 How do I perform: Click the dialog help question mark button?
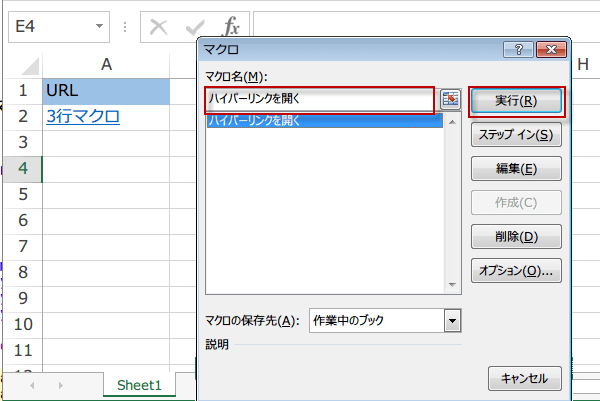518,49
